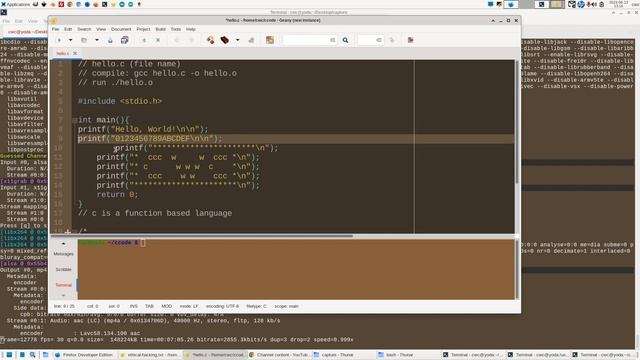Expand the New file template dropdown arrow
This screenshot has width=640, height=360.
70,40
